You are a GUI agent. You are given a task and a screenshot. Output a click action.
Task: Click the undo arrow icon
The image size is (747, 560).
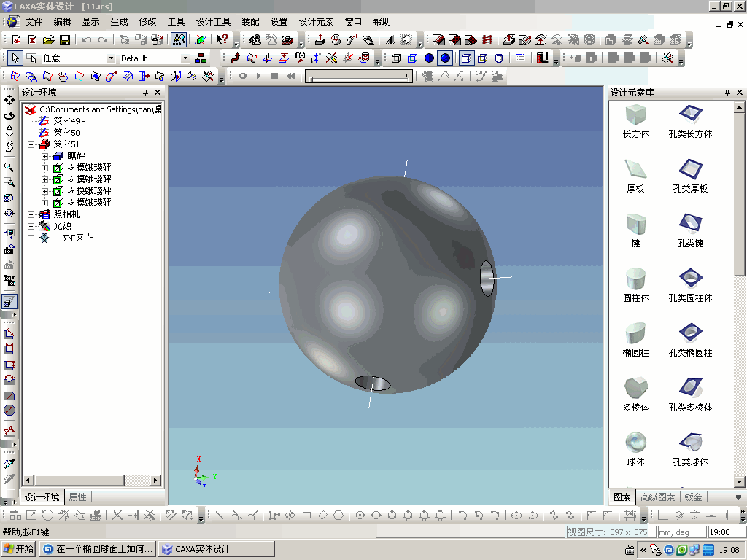click(x=86, y=40)
